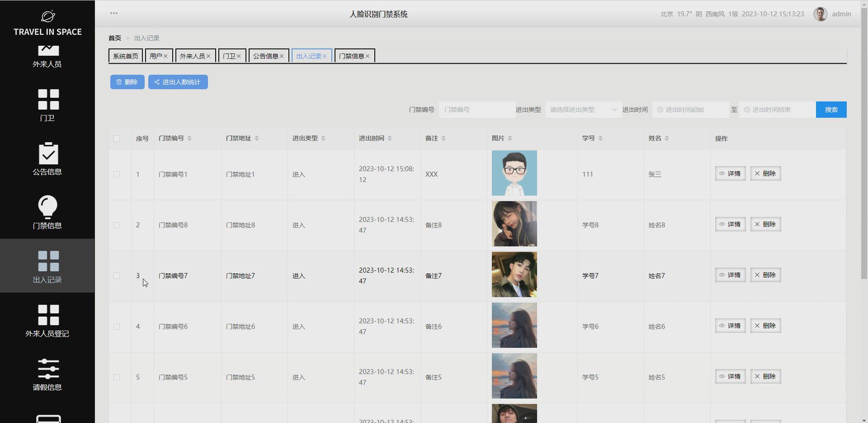The height and width of the screenshot is (423, 868).
Task: Close the 门禁信息 tab
Action: [368, 56]
